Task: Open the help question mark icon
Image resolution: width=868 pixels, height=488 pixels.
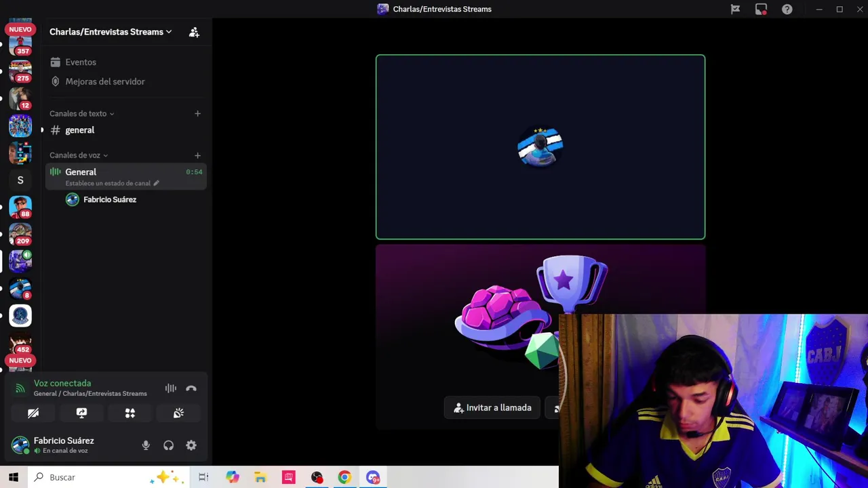Action: [x=787, y=9]
